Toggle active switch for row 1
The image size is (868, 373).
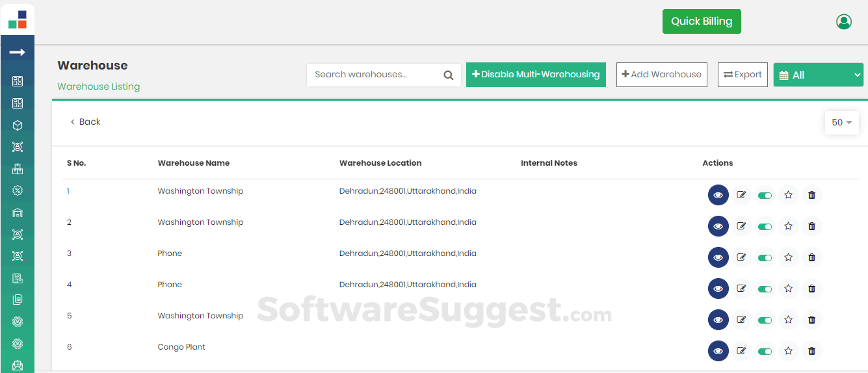[x=765, y=195]
